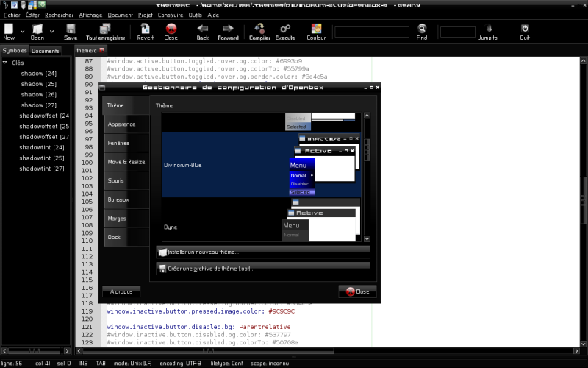Image resolution: width=588 pixels, height=368 pixels.
Task: Open the Outils menu
Action: (x=195, y=15)
